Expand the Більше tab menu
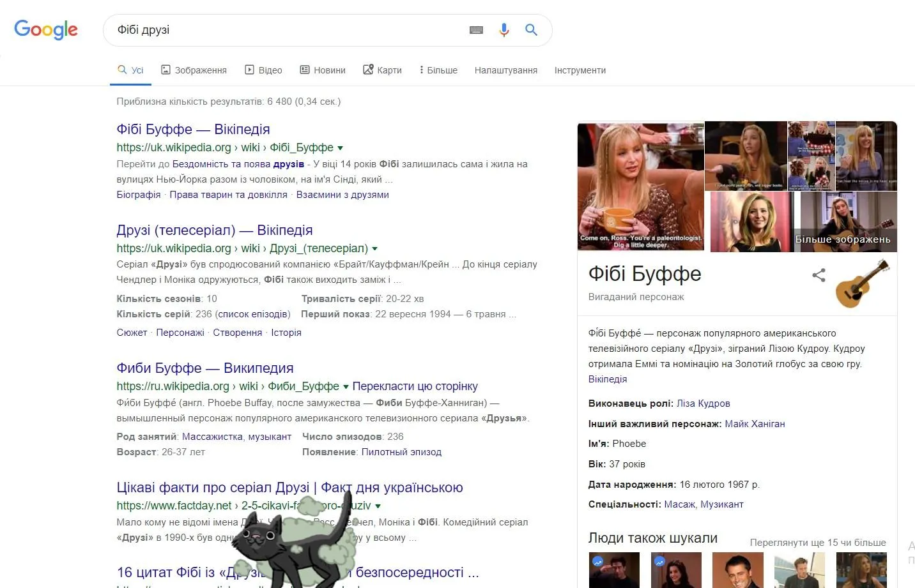 click(x=438, y=70)
